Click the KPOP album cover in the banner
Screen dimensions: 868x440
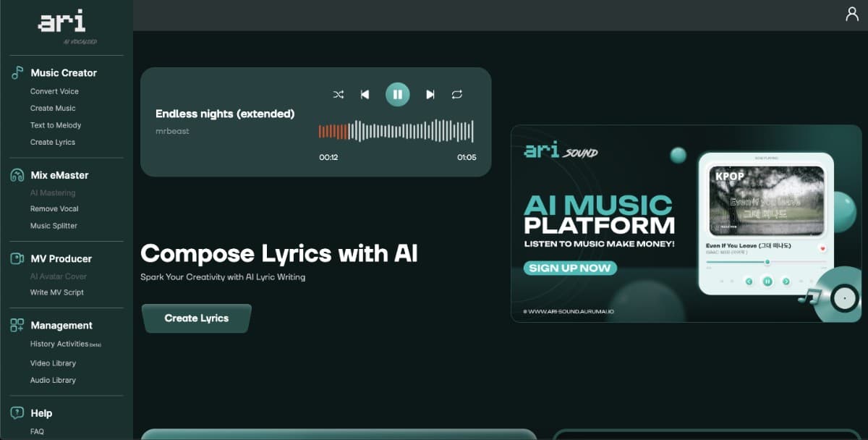tap(766, 200)
